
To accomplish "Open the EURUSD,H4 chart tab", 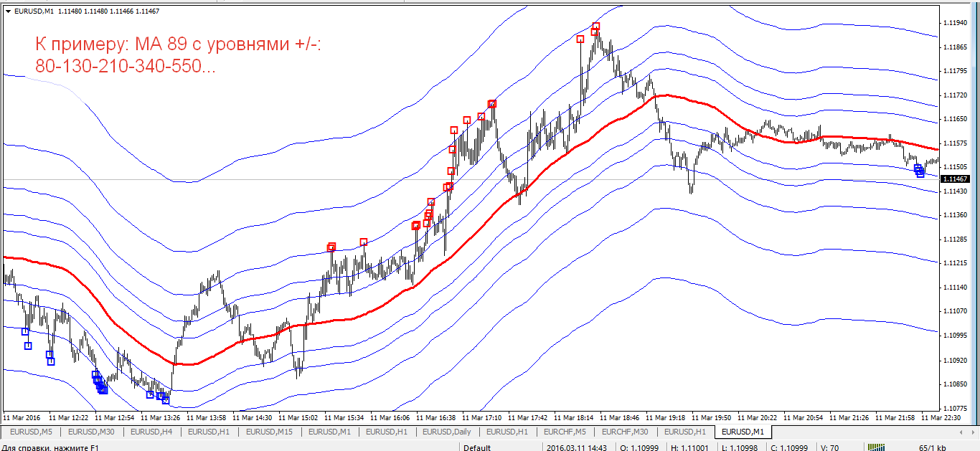I will tap(151, 432).
